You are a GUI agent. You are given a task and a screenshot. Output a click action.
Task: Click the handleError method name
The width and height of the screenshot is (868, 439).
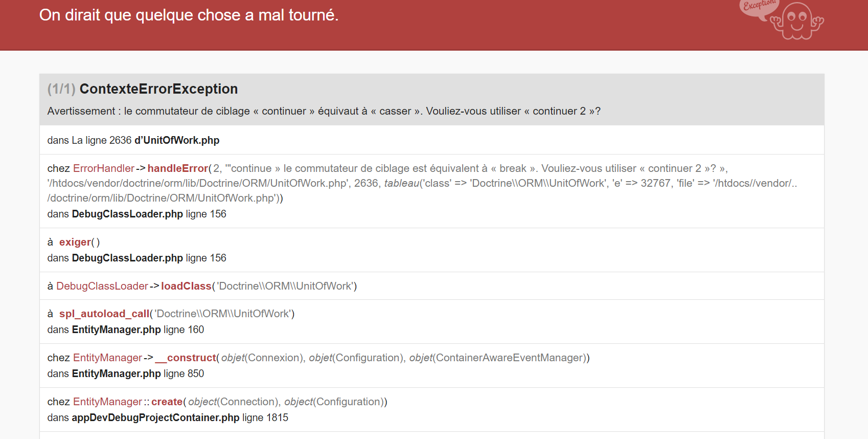(178, 168)
